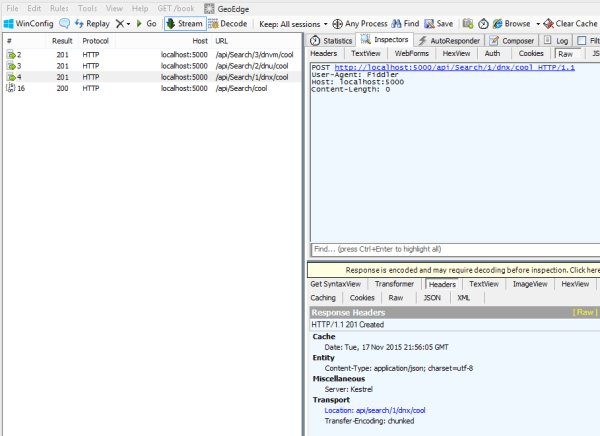Switch to the Inspectors tab
600x436 pixels.
[385, 39]
